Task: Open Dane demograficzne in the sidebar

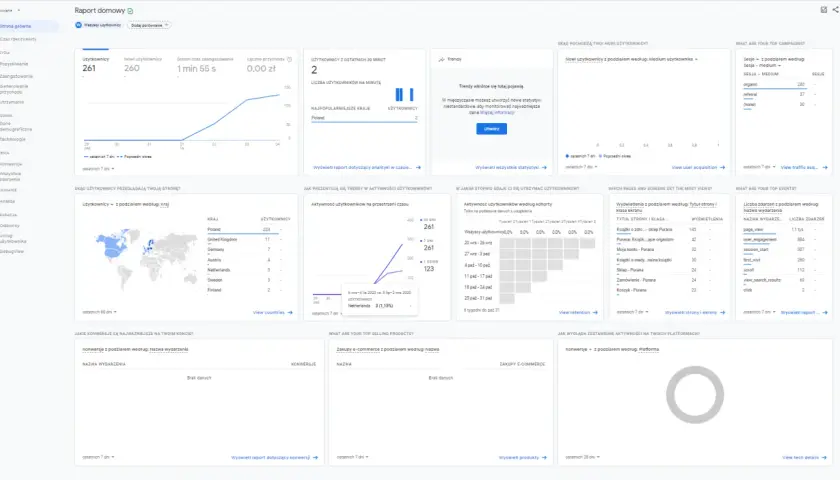Action: click(x=16, y=126)
